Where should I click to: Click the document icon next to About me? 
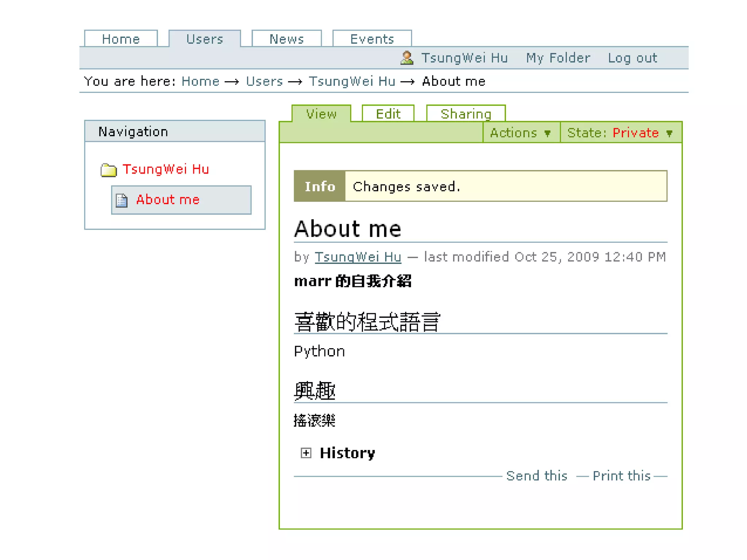pyautogui.click(x=121, y=200)
